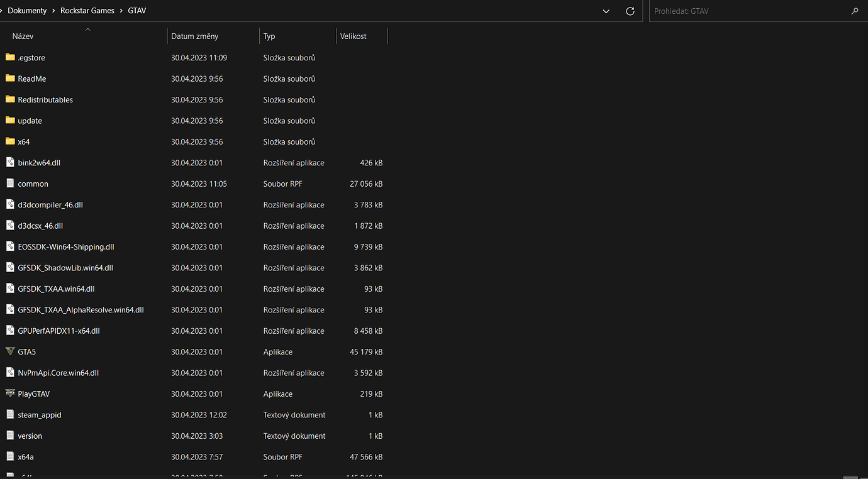The width and height of the screenshot is (868, 479).
Task: Click the common RPF file icon
Action: tap(9, 184)
